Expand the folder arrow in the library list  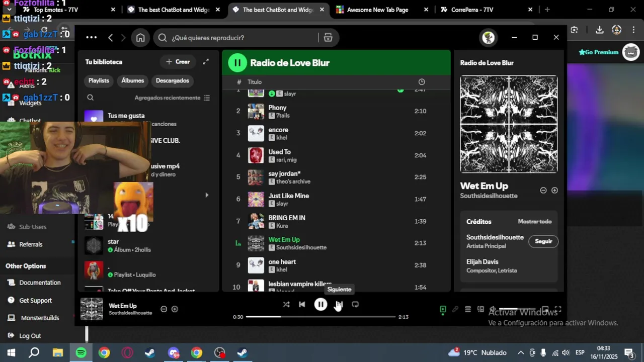pyautogui.click(x=206, y=195)
